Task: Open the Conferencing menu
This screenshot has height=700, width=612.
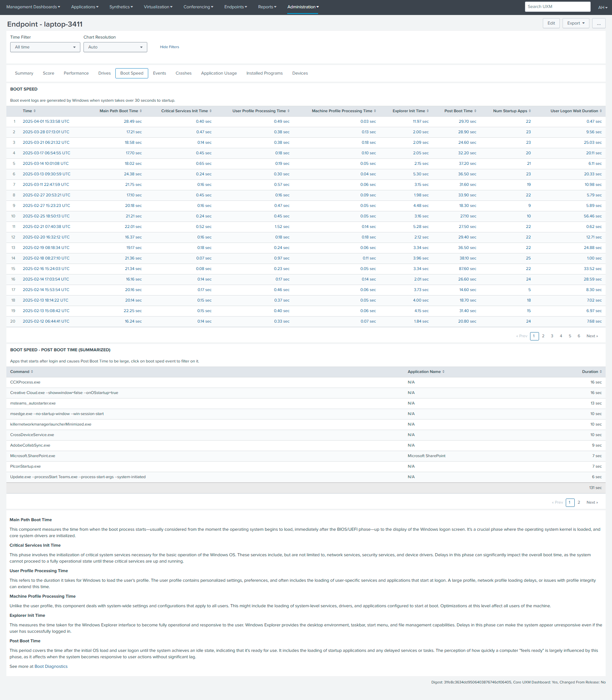Action: (198, 7)
